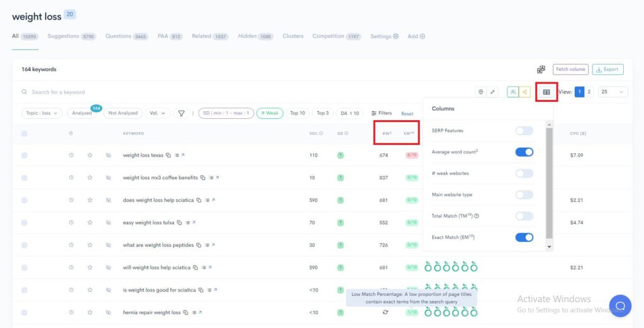Screen dimensions: 644x328
Task: Click the funnel filter icon
Action: pyautogui.click(x=181, y=113)
